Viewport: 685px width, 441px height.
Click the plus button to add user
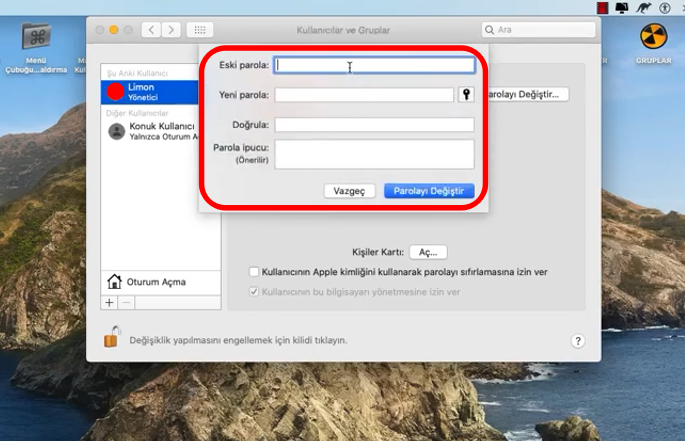coord(110,302)
